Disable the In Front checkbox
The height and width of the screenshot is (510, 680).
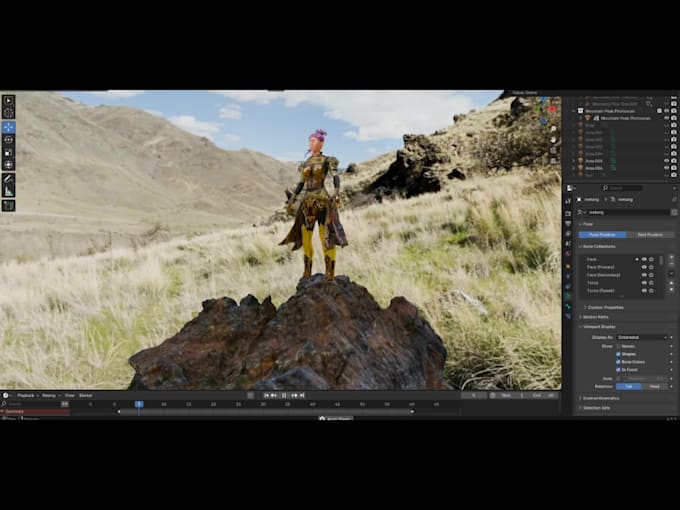pyautogui.click(x=618, y=369)
